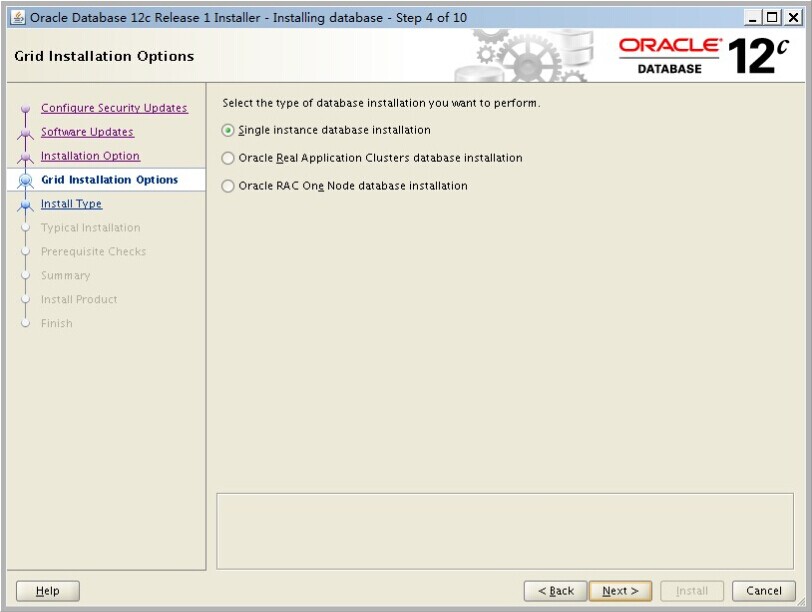
Task: Open the Software Updates step link
Action: point(87,132)
